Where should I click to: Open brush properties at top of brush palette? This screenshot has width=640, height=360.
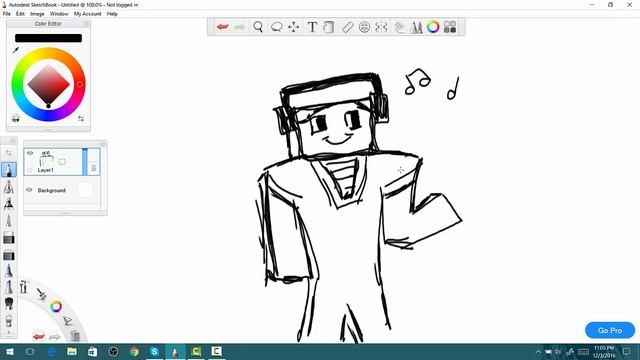pyautogui.click(x=9, y=153)
